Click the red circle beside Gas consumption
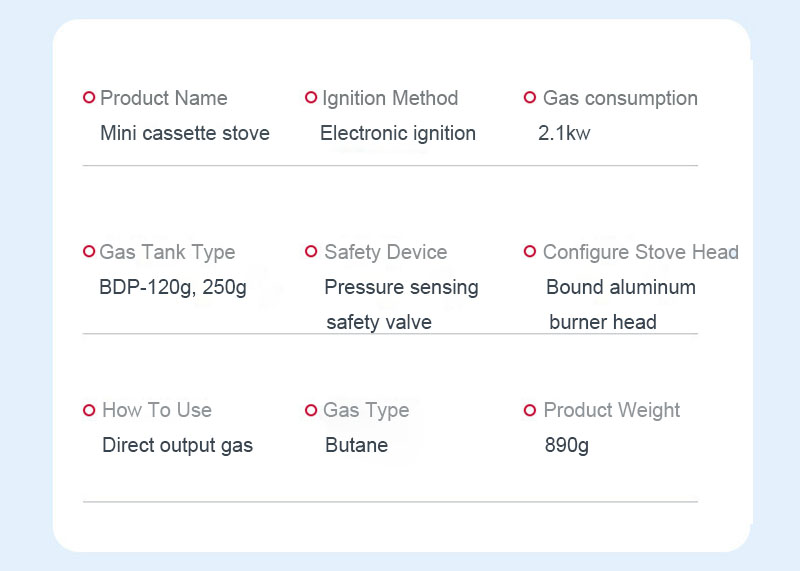The image size is (800, 571). [530, 97]
